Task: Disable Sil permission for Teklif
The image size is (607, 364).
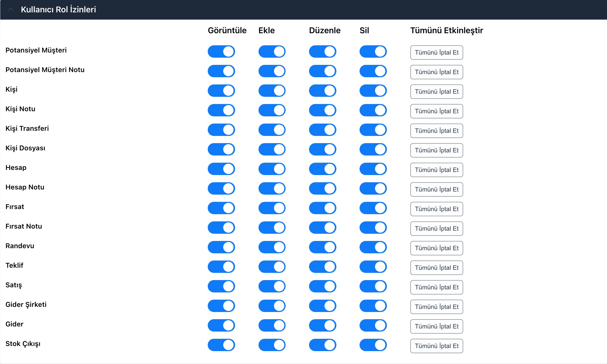Action: [373, 267]
